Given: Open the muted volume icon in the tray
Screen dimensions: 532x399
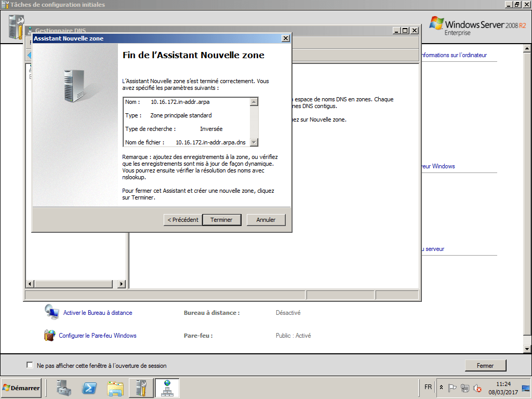Looking at the screenshot, I should [x=477, y=388].
